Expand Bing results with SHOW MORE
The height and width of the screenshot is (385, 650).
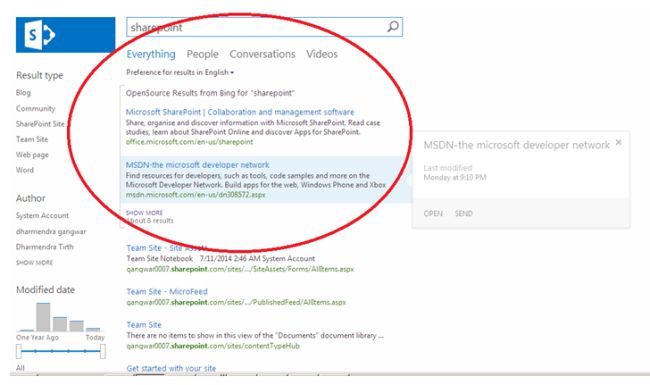[145, 213]
